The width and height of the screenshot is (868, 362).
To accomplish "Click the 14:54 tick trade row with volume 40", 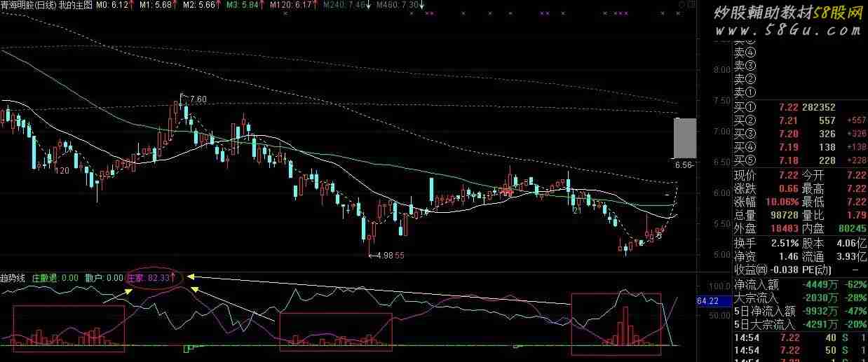I will 800,338.
